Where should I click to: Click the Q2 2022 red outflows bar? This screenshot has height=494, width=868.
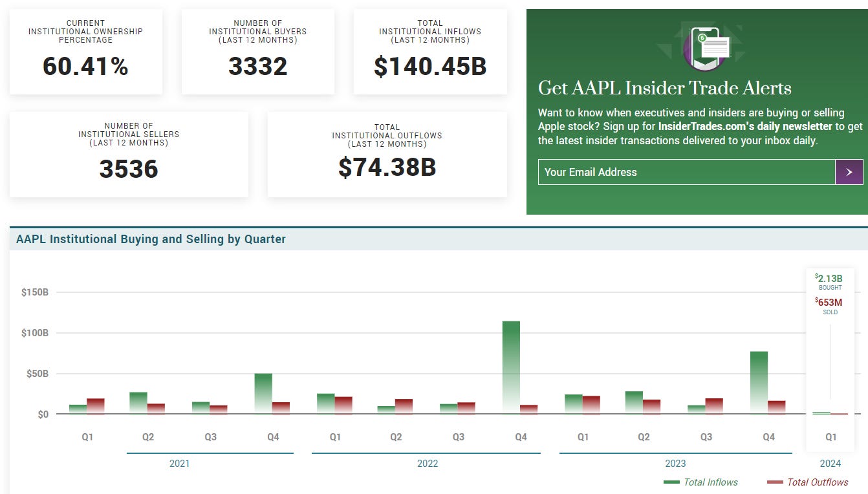click(x=404, y=406)
